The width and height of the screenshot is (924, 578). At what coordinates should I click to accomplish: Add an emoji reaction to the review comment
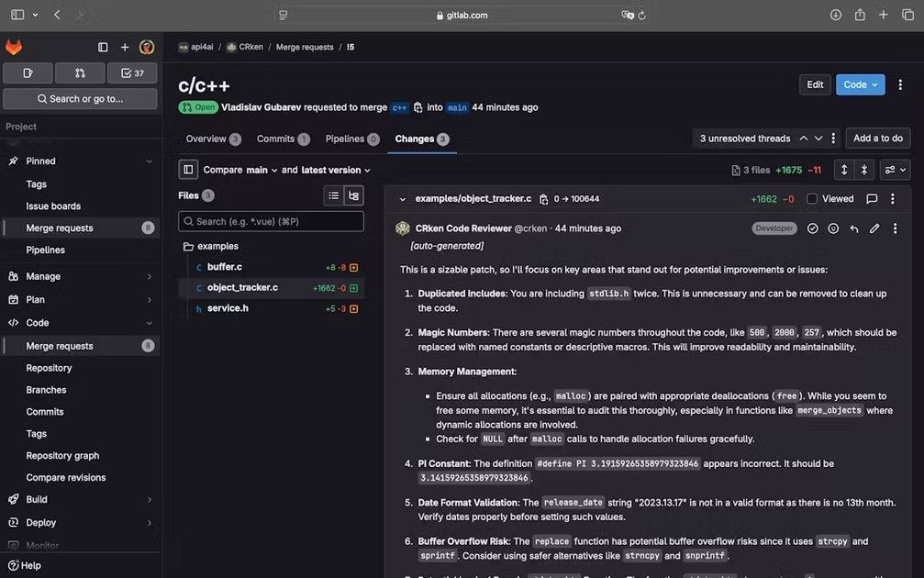(x=833, y=228)
